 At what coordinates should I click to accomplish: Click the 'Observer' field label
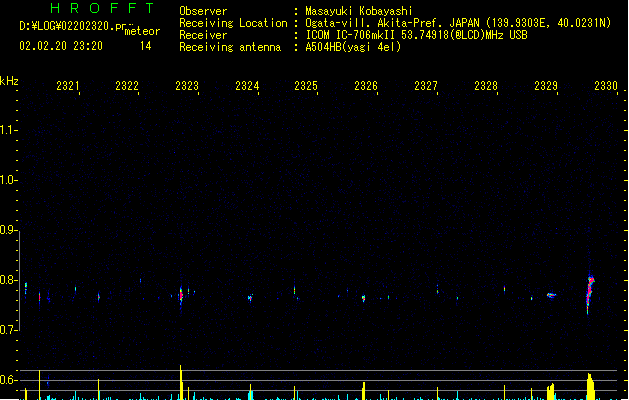click(x=203, y=11)
